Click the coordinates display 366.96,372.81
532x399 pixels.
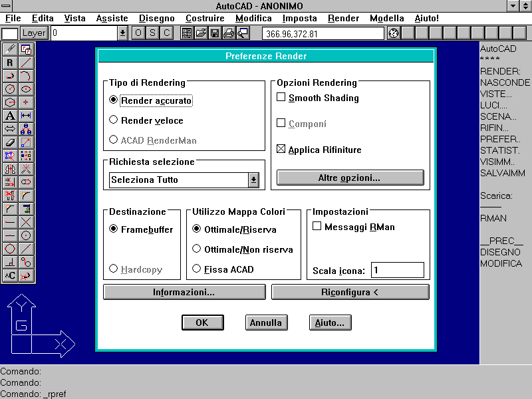point(323,34)
